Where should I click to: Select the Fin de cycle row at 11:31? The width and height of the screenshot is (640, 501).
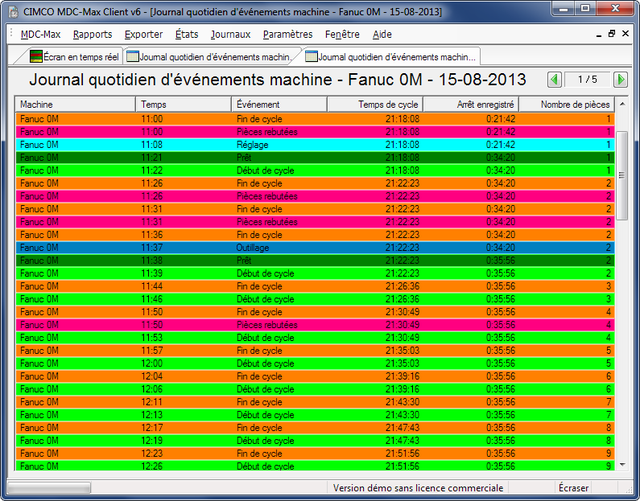point(315,209)
